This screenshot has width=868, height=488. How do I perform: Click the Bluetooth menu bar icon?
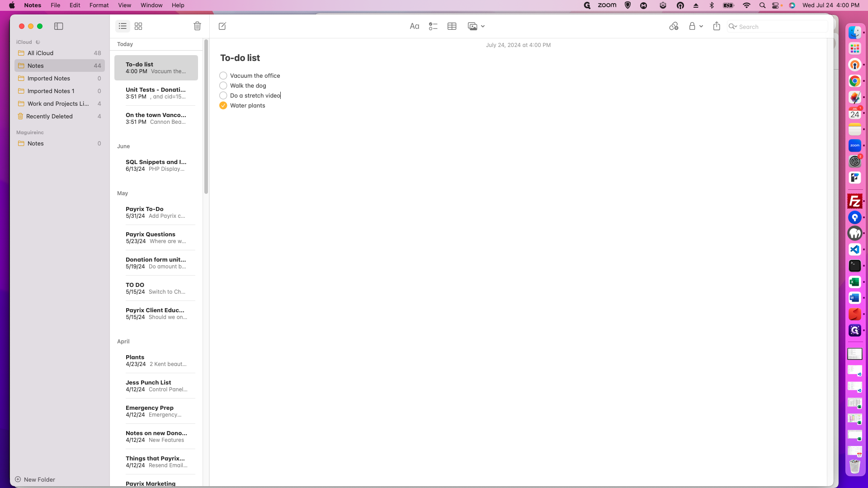[x=712, y=5]
